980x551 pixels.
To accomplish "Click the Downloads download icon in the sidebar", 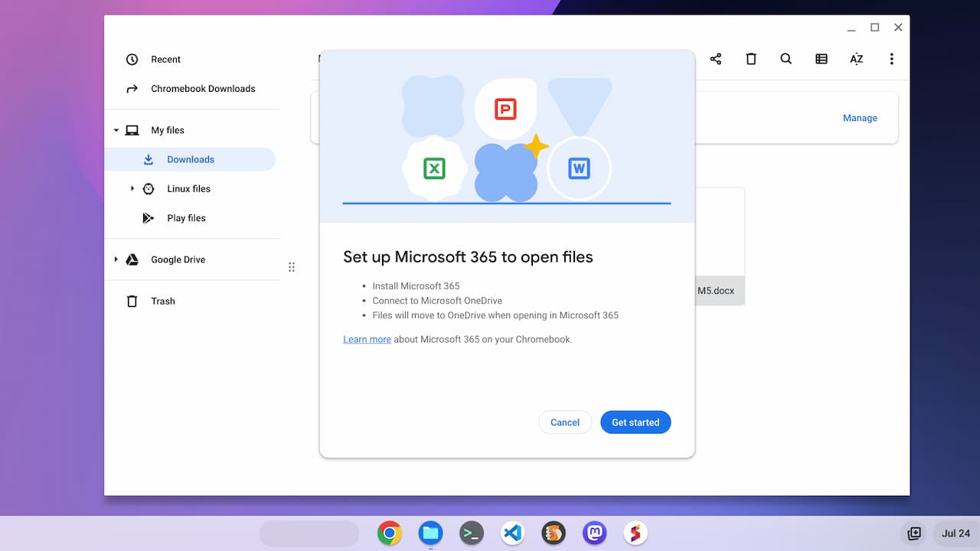I will 149,159.
